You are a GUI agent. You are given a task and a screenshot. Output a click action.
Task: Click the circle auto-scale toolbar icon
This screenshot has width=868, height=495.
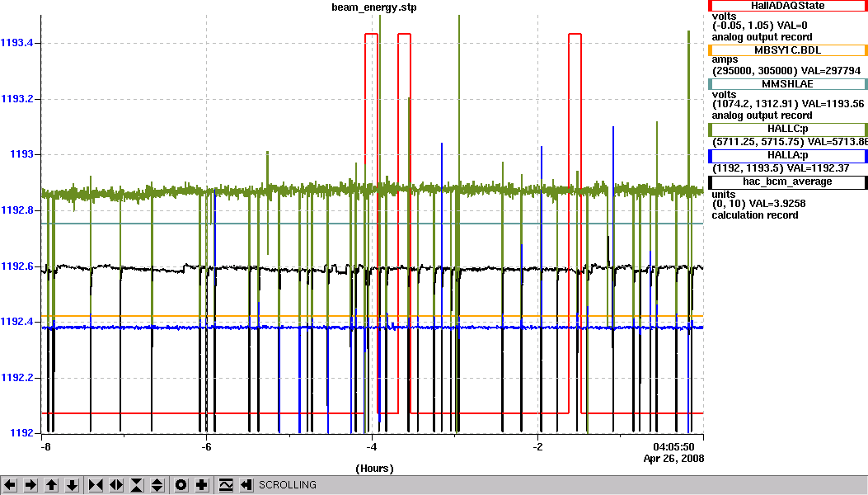tap(181, 485)
